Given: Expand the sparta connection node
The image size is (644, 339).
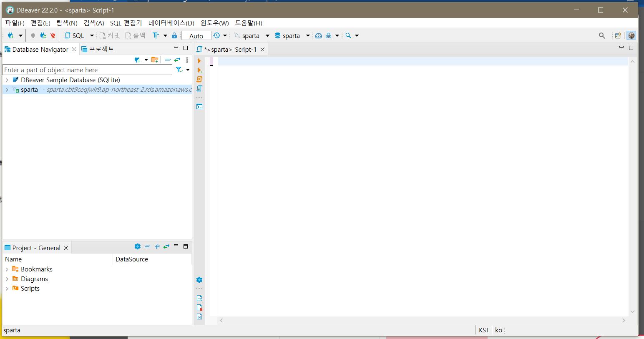Looking at the screenshot, I should (x=7, y=90).
